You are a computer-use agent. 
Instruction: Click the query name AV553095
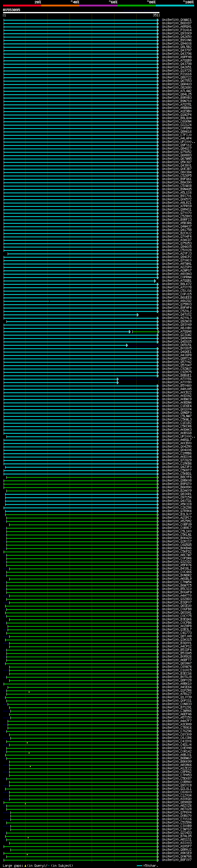11,10
